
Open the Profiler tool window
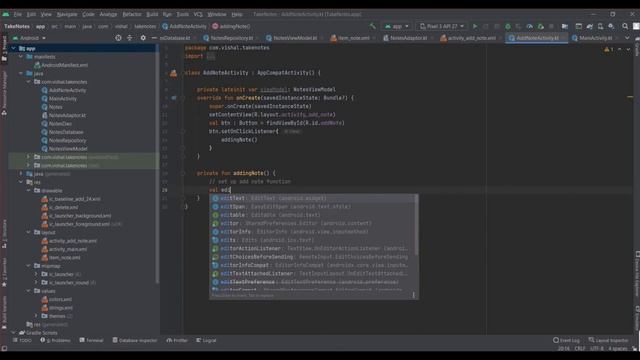click(177, 340)
